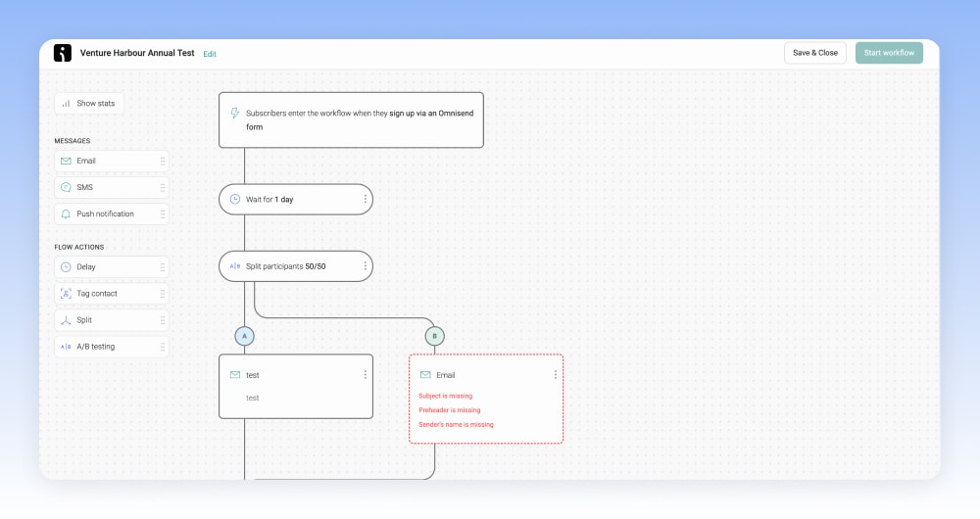
Task: Select the Push notification block
Action: click(x=112, y=214)
